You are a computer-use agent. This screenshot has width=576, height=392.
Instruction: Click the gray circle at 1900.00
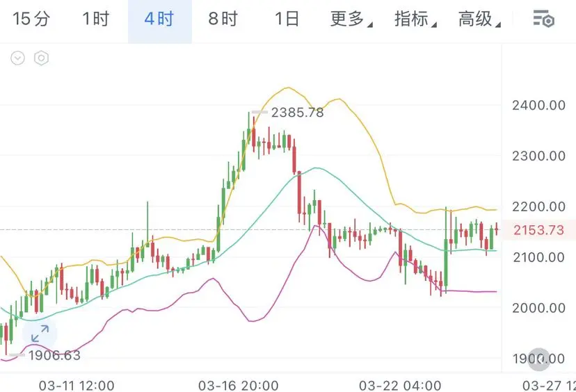539,359
